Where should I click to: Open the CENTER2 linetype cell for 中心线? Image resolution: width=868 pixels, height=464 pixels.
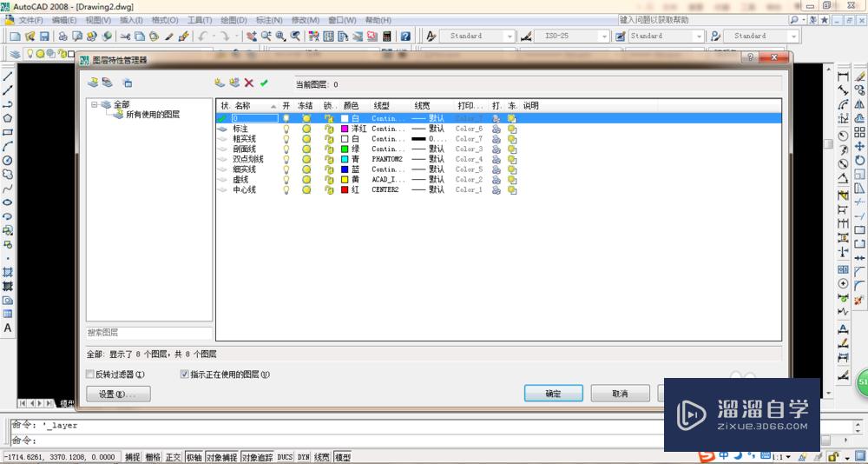point(385,189)
